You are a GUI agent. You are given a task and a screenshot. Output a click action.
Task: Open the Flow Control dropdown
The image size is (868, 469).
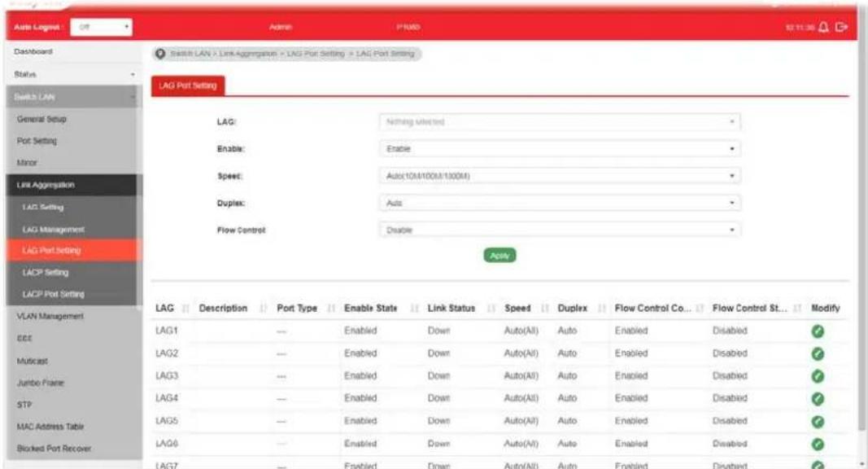560,230
